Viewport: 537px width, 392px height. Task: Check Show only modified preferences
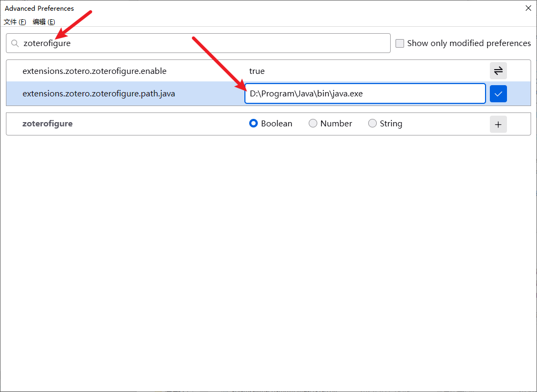click(x=400, y=43)
